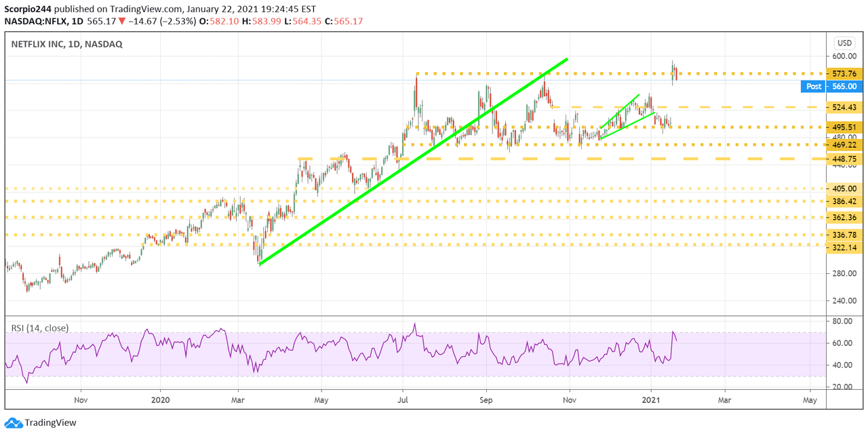Viewport: 868px width, 436px height.
Task: Click the 386.42 price level label
Action: coord(844,201)
